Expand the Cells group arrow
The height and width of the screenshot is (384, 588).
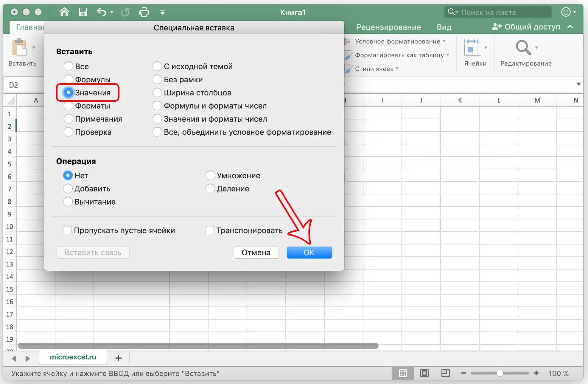click(486, 47)
